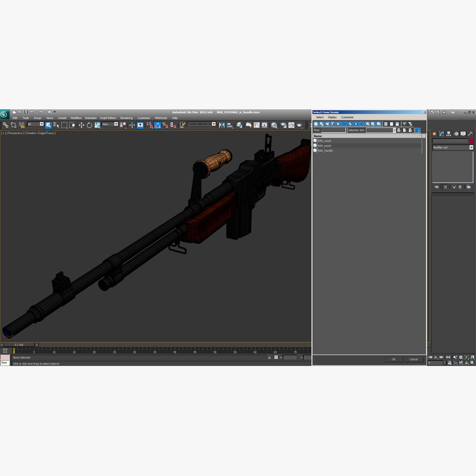Select the Select and Rotate tool
The height and width of the screenshot is (476, 476).
[x=89, y=125]
